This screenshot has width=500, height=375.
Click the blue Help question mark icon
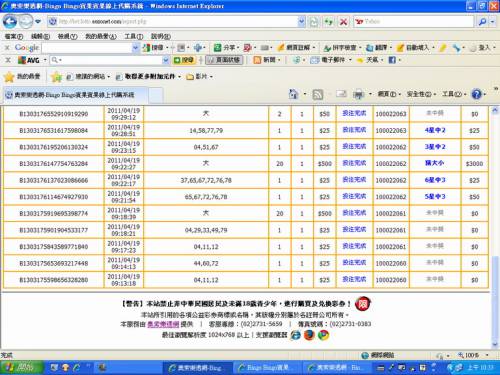477,94
